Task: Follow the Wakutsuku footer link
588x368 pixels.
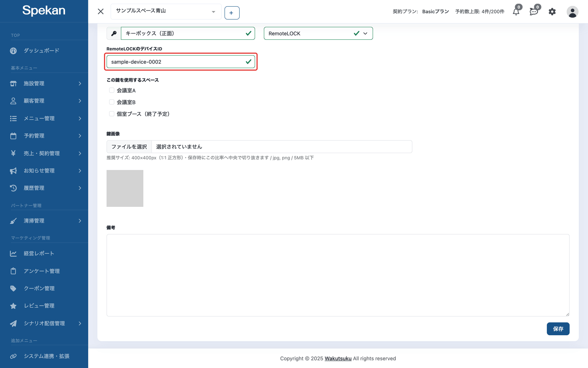Action: (x=338, y=358)
